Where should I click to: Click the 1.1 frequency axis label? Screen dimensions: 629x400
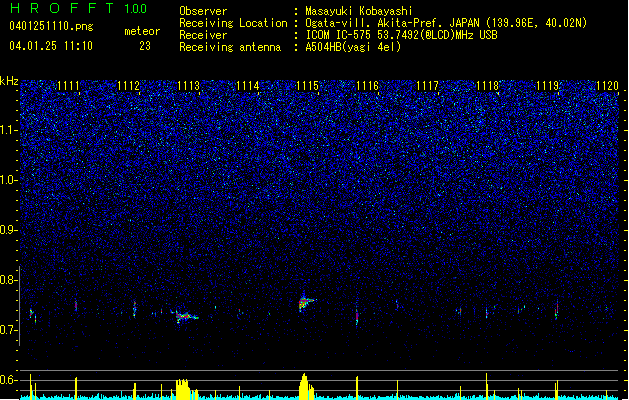point(8,130)
